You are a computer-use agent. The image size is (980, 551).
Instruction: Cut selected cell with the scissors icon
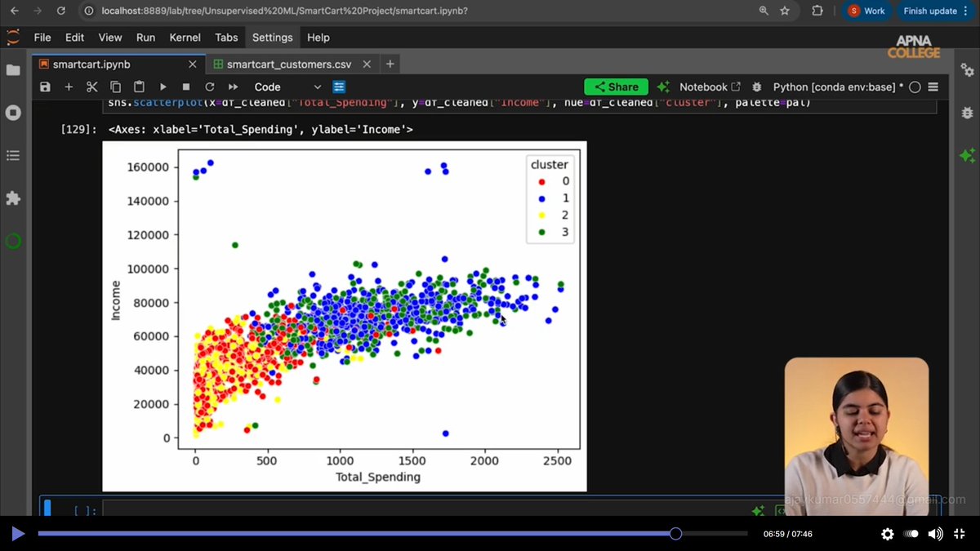coord(92,87)
